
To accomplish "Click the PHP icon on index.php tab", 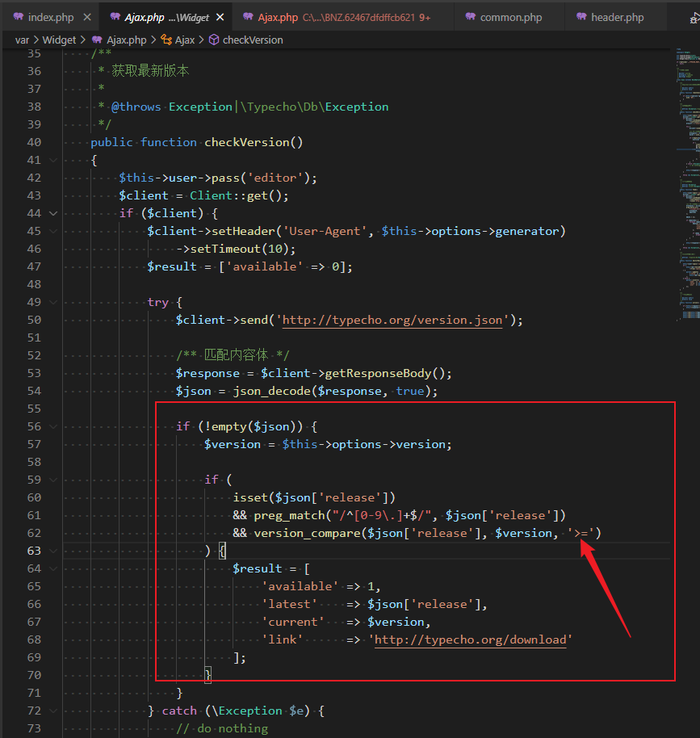I will point(18,17).
